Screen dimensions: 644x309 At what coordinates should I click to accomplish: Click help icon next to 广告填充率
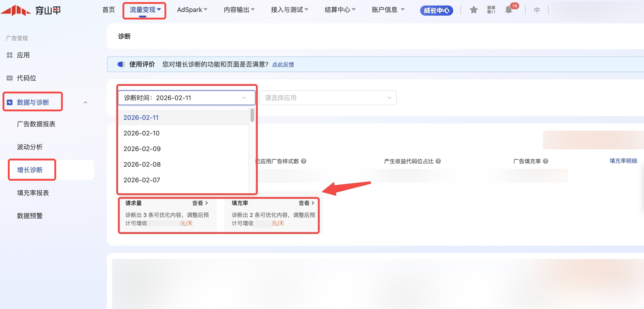coord(546,161)
